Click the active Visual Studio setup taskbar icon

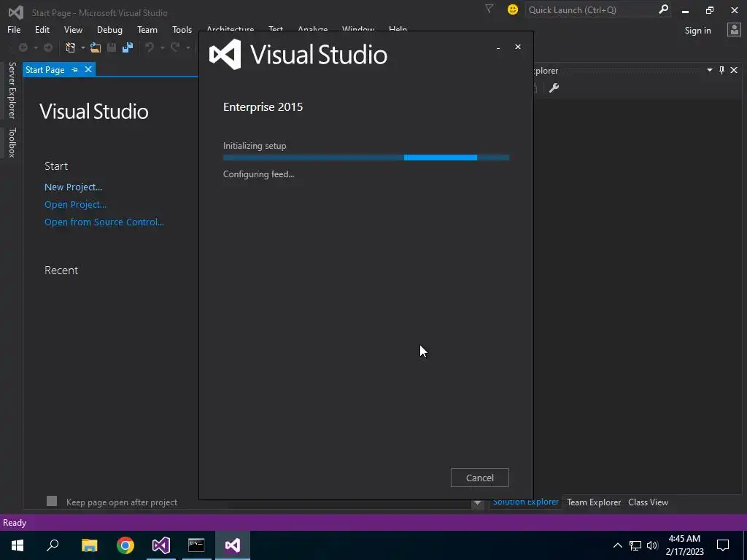tap(233, 545)
